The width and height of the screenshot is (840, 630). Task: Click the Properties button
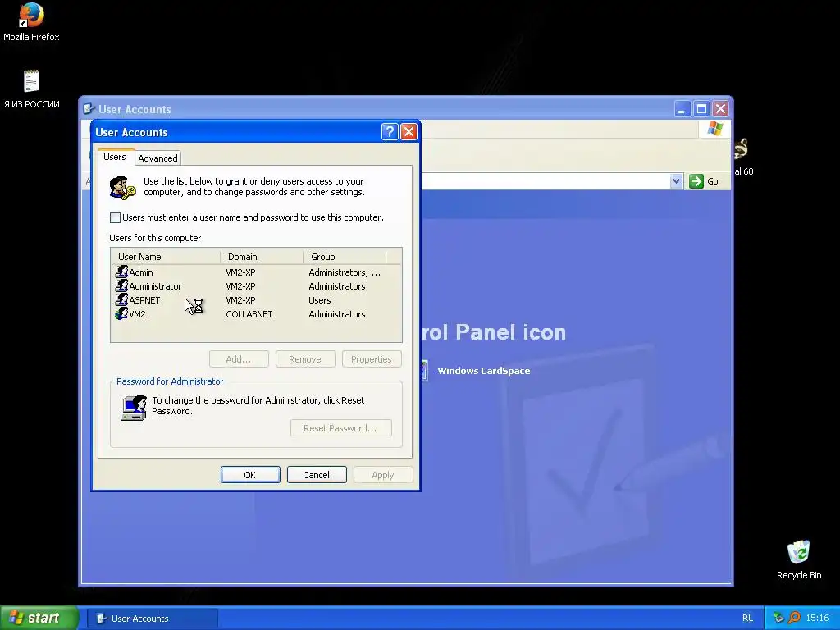click(x=372, y=359)
